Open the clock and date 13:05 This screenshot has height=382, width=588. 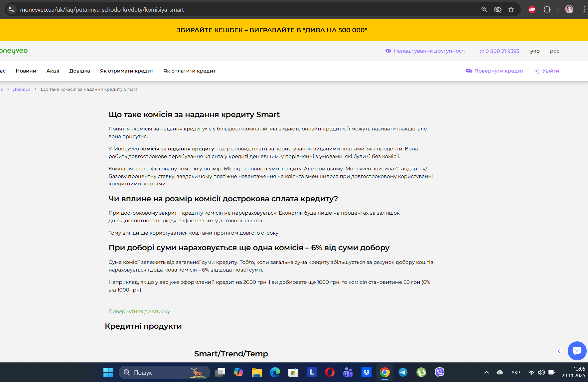573,372
